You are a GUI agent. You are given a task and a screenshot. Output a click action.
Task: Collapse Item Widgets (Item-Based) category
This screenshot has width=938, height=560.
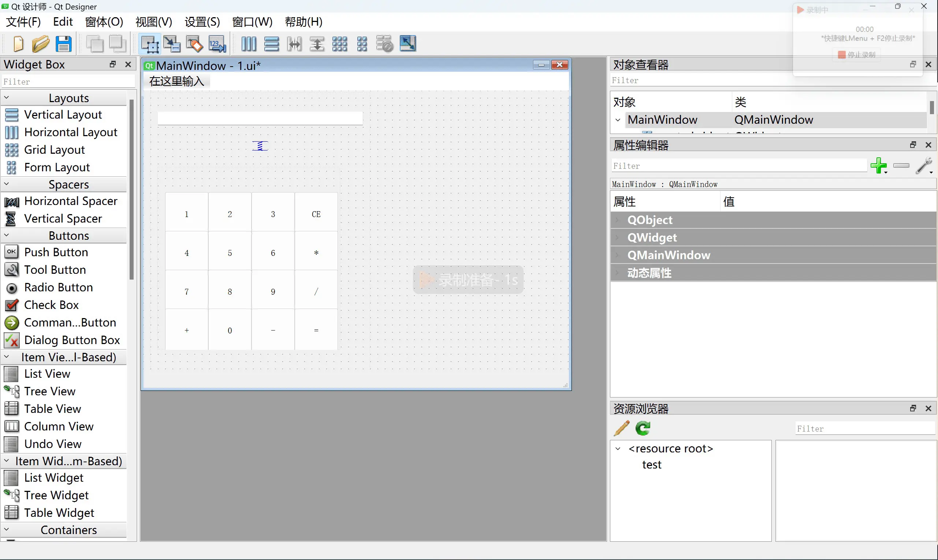click(7, 461)
